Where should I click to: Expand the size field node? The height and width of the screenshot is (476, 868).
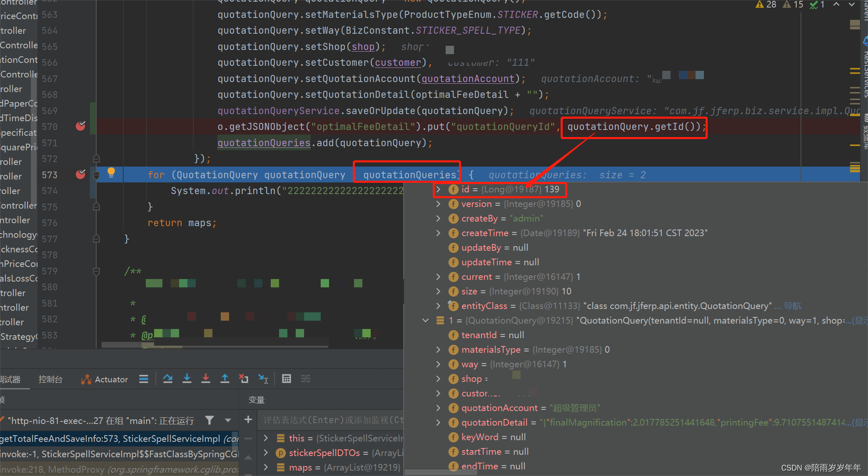438,291
